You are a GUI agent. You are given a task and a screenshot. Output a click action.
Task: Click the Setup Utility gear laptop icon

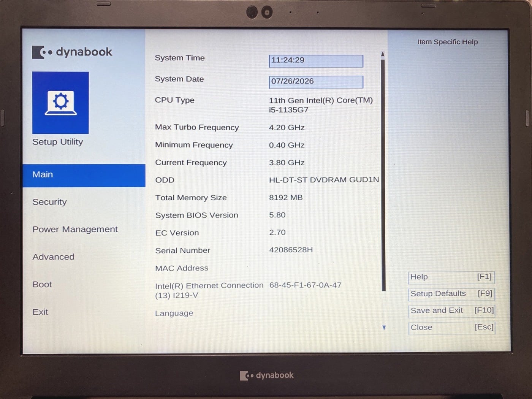pyautogui.click(x=60, y=103)
